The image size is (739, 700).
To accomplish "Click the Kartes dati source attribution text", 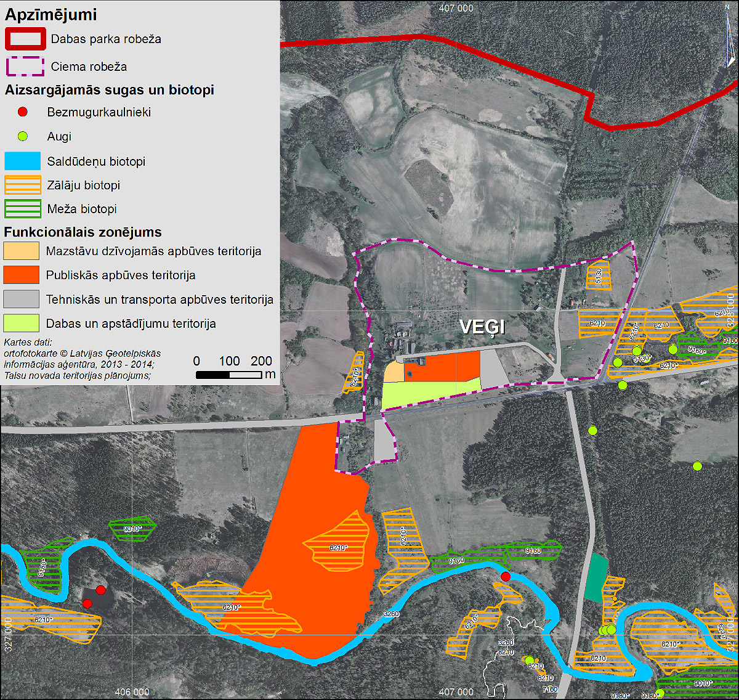I will tap(82, 359).
